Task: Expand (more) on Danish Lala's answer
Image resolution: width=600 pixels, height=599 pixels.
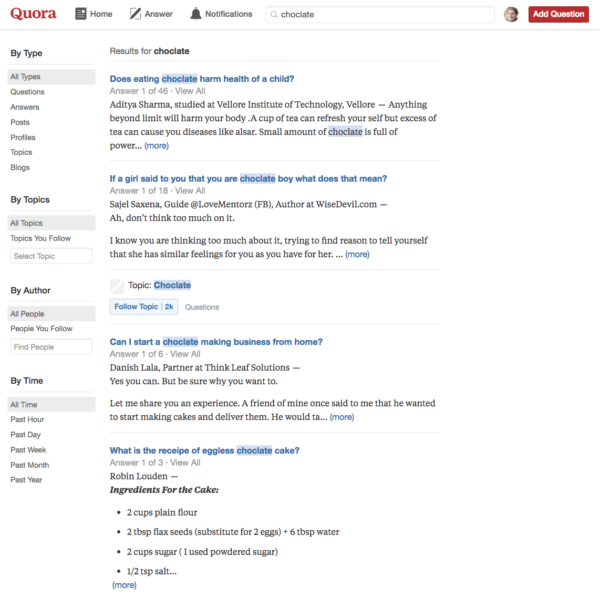Action: point(342,417)
